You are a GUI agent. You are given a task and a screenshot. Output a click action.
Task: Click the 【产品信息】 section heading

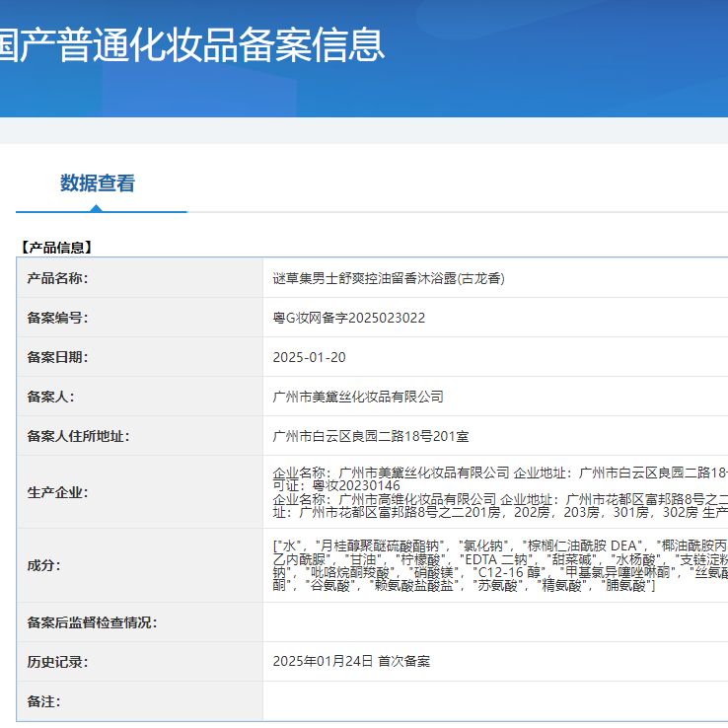(x=56, y=248)
